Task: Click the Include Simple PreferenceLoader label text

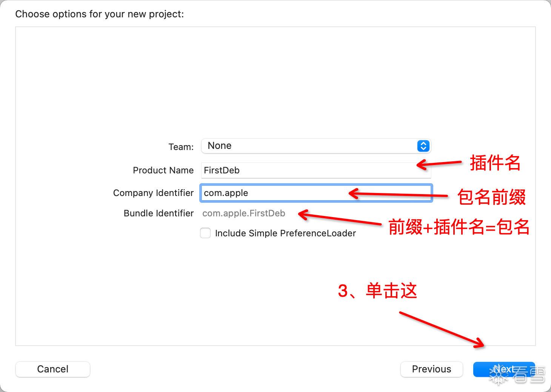Action: pyautogui.click(x=285, y=233)
